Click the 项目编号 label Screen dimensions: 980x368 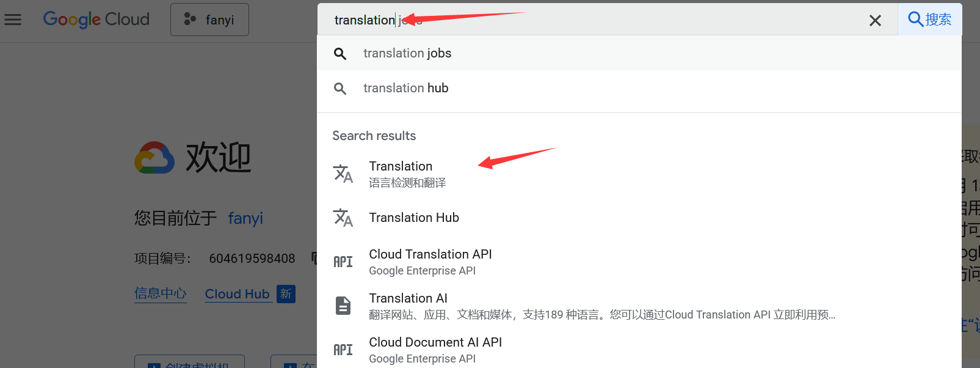click(162, 259)
